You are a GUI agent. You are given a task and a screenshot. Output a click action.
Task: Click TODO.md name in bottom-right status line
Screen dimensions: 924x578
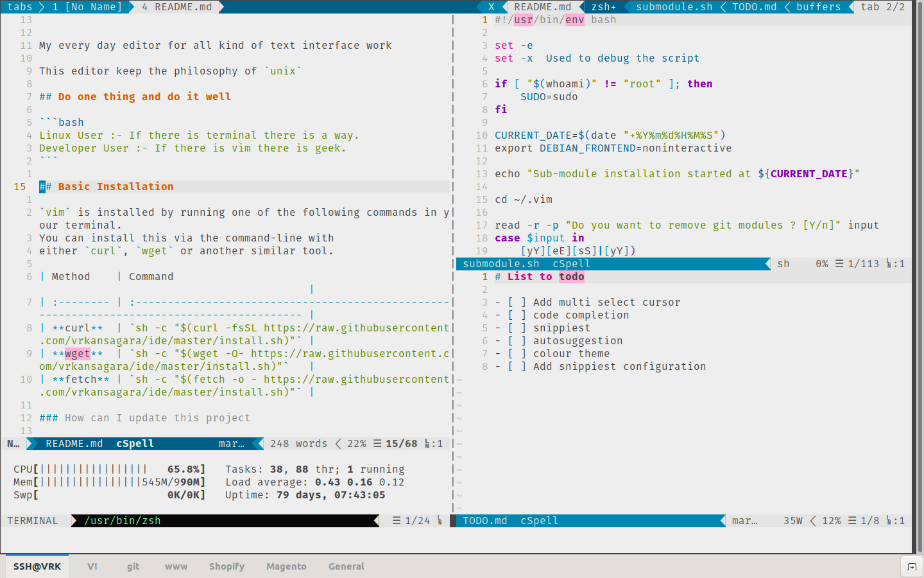click(485, 521)
